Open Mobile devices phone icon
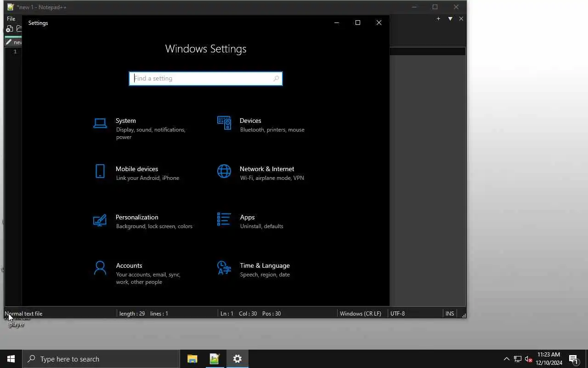 pyautogui.click(x=100, y=171)
